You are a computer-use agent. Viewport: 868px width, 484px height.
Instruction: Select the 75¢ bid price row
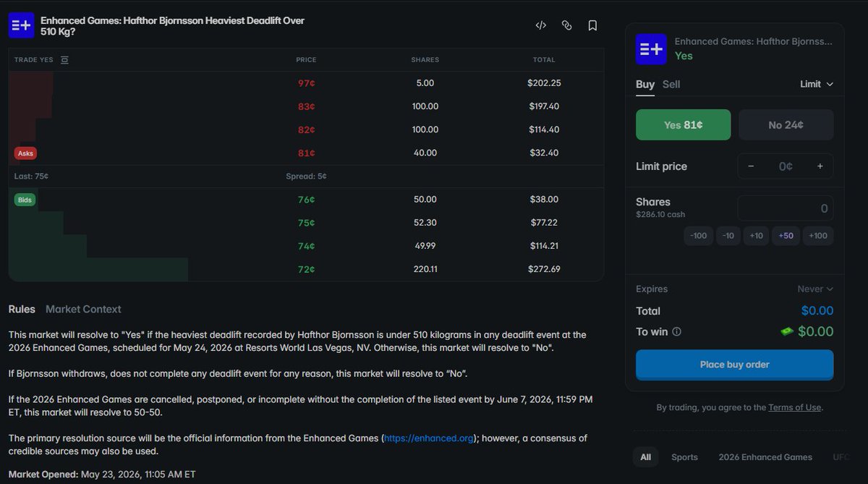tap(306, 222)
